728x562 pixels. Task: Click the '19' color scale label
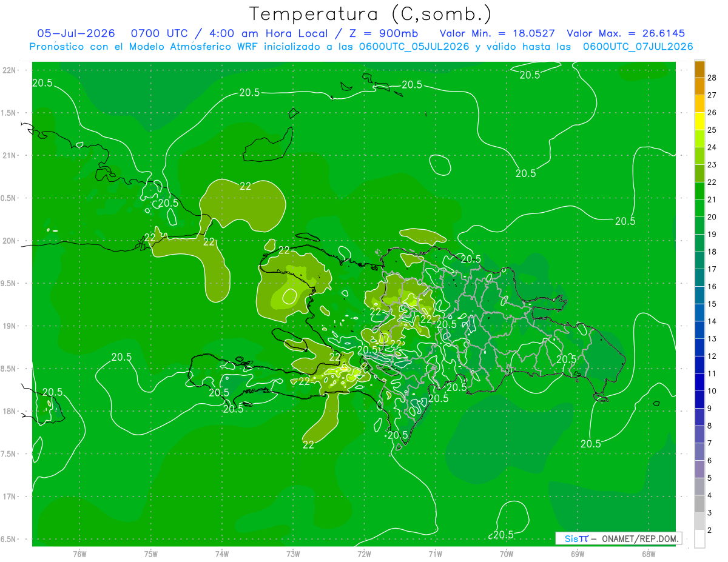pos(713,234)
